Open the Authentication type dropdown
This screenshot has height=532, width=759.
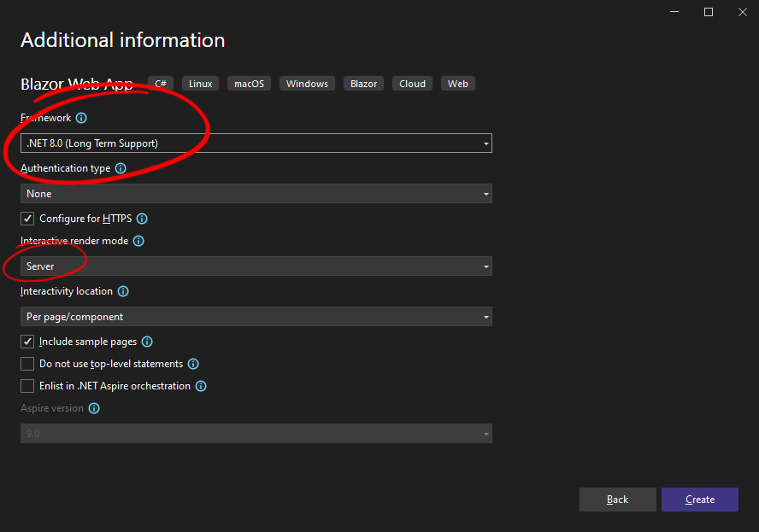point(256,194)
